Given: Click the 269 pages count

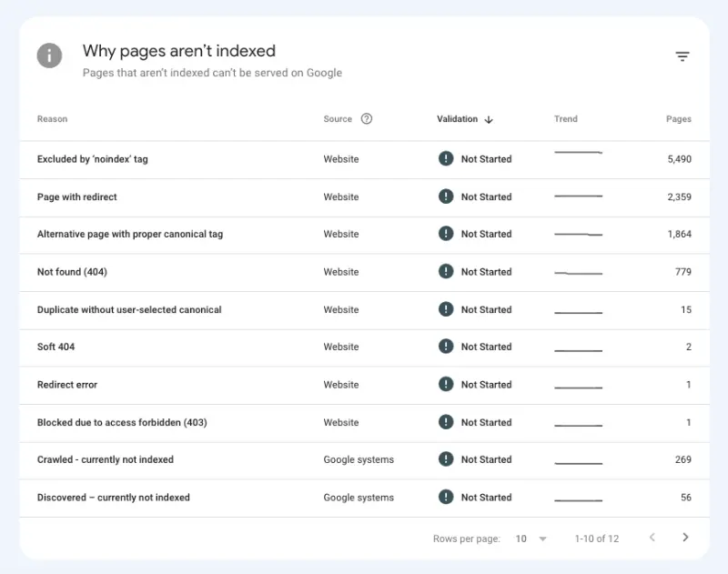Looking at the screenshot, I should 683,459.
